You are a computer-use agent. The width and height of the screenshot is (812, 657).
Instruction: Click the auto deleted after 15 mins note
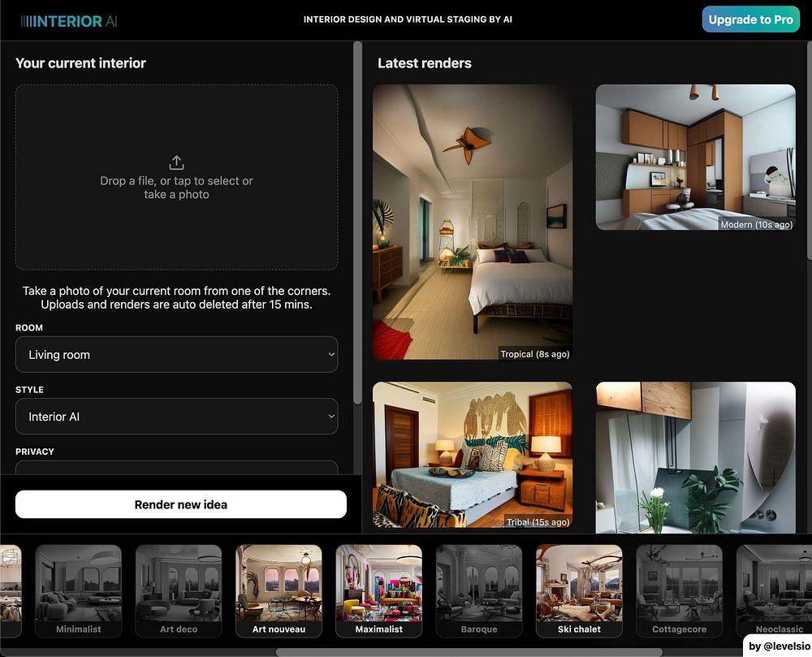pyautogui.click(x=176, y=305)
